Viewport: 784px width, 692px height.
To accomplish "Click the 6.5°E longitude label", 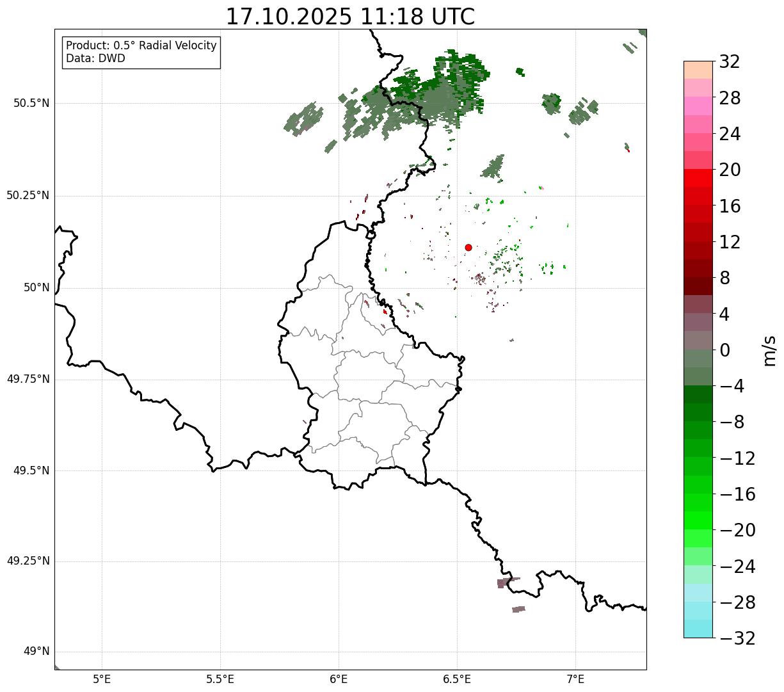I will click(x=457, y=679).
